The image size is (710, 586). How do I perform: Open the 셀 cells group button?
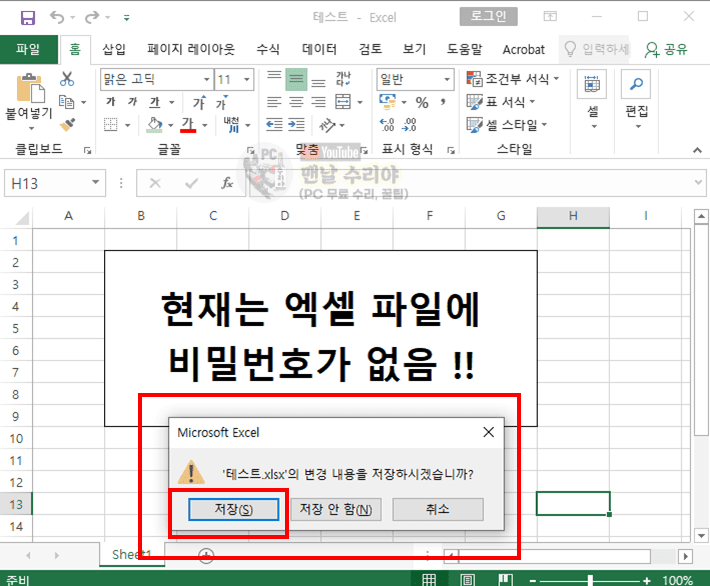[x=592, y=101]
